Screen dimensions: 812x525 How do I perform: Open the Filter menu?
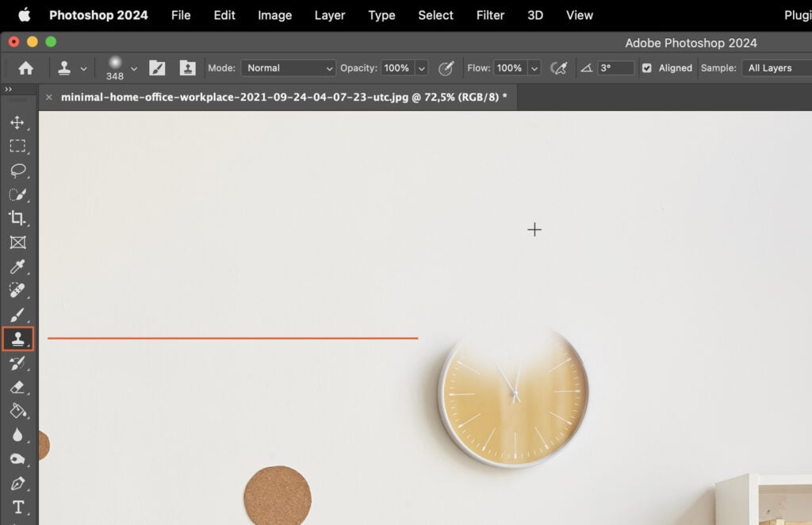(x=490, y=14)
